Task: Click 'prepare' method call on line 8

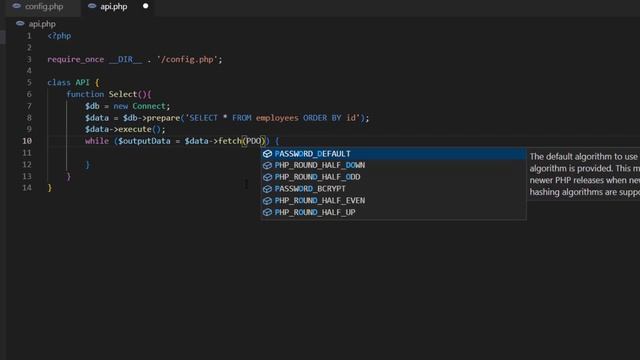Action: coord(163,118)
